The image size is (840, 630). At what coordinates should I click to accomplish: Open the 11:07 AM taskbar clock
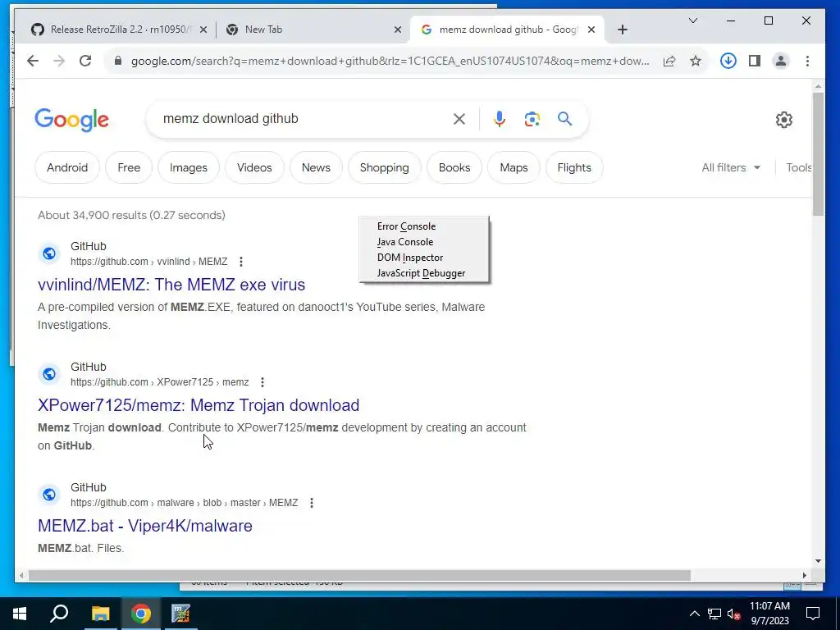click(769, 614)
